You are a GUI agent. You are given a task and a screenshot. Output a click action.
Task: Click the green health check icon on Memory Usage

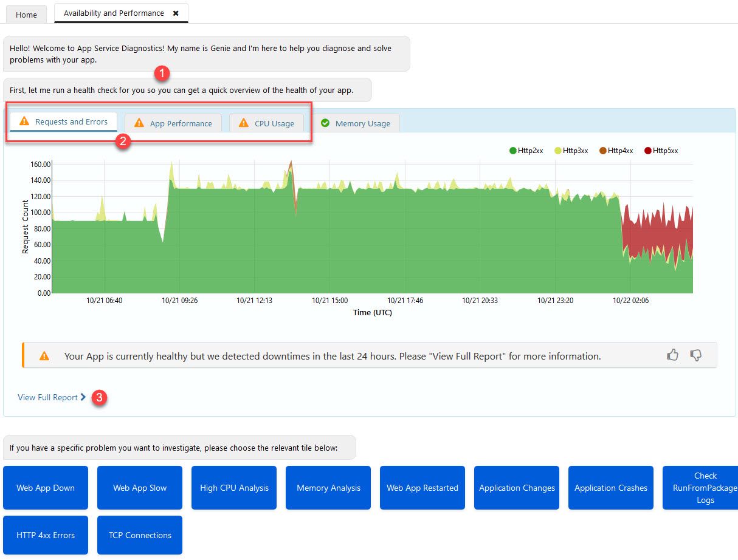tap(326, 123)
